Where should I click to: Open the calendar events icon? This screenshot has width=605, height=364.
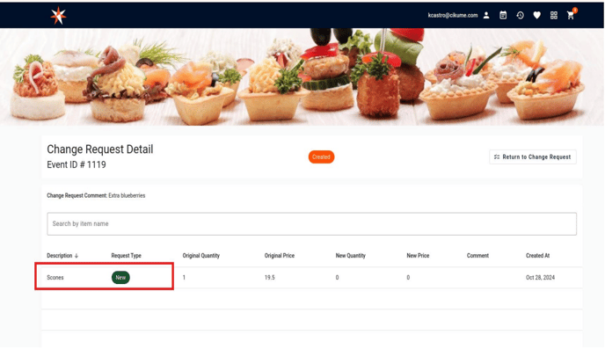tap(503, 16)
